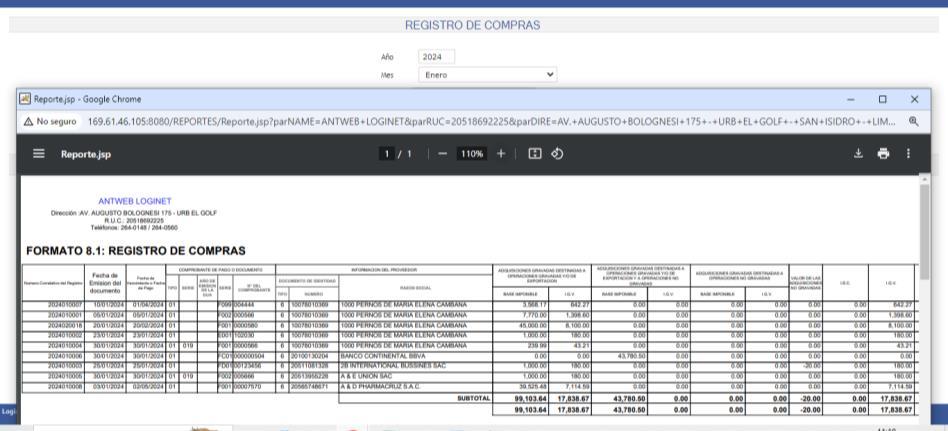Click 43,780.50 in BANCO CONTINENTAL row
The height and width of the screenshot is (431, 948).
630,356
